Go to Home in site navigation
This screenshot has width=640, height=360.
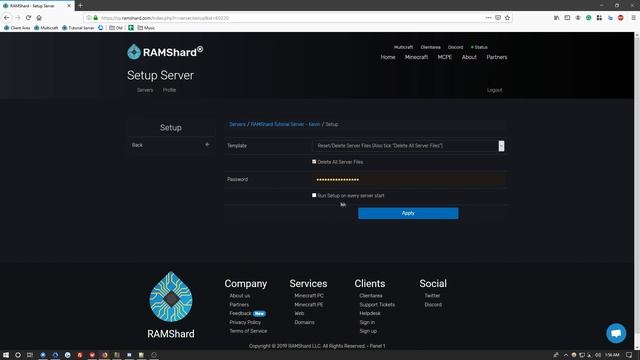388,57
